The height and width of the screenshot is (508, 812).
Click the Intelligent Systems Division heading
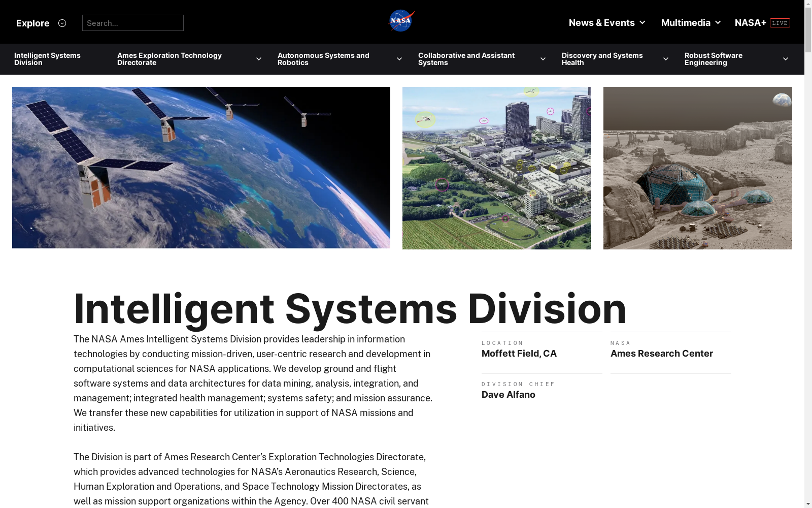point(350,308)
